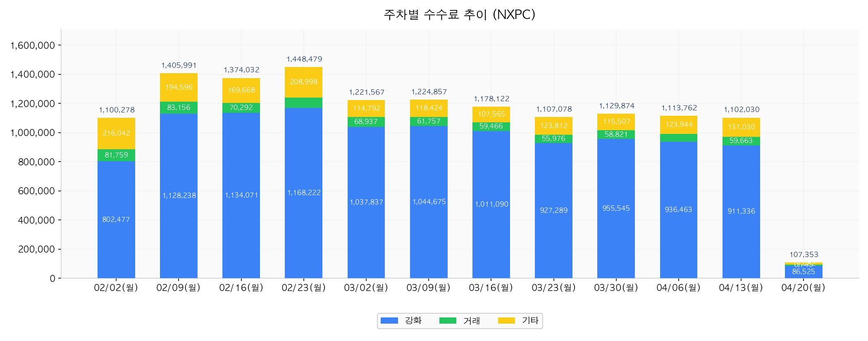This screenshot has width=868, height=341.
Task: Select the 03/16(월) x-axis label
Action: coord(491,288)
